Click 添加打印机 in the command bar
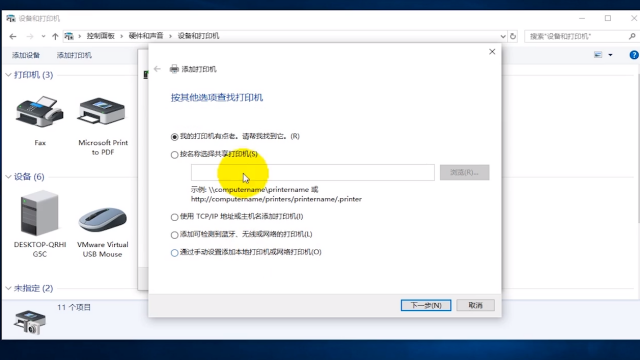Image resolution: width=640 pixels, height=360 pixels. [74, 55]
